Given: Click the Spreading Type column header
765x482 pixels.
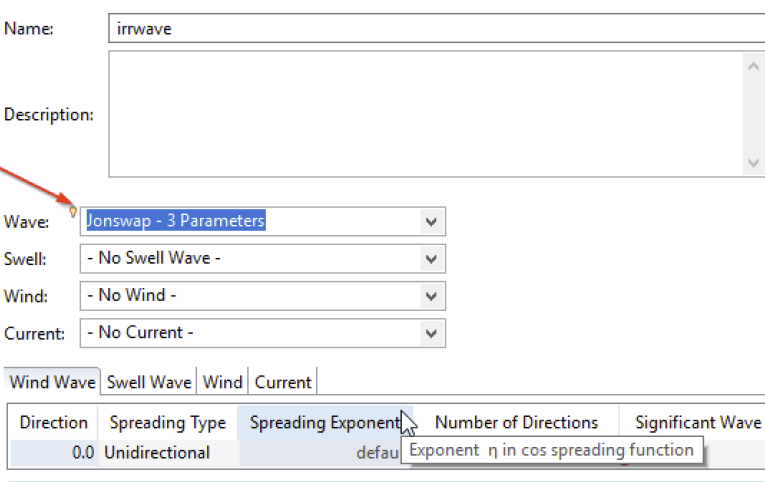Looking at the screenshot, I should pos(167,422).
